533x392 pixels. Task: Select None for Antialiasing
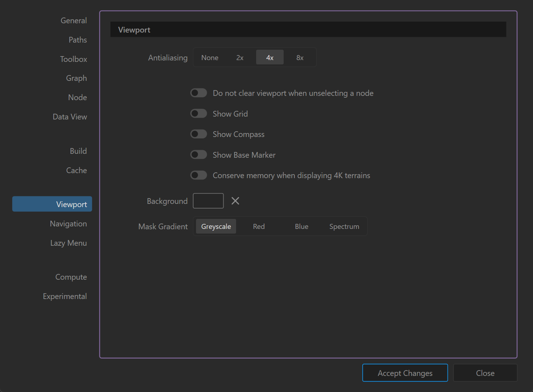pyautogui.click(x=210, y=58)
